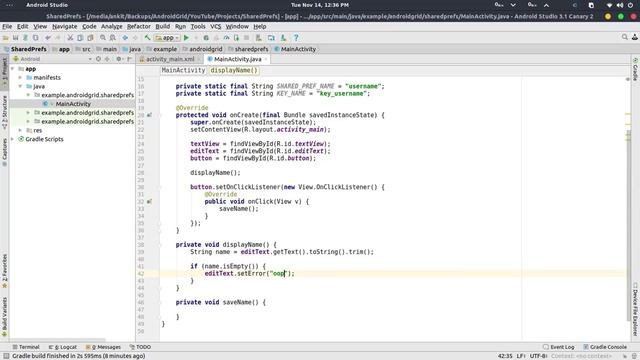Collapse the java folder arrow

[20, 87]
